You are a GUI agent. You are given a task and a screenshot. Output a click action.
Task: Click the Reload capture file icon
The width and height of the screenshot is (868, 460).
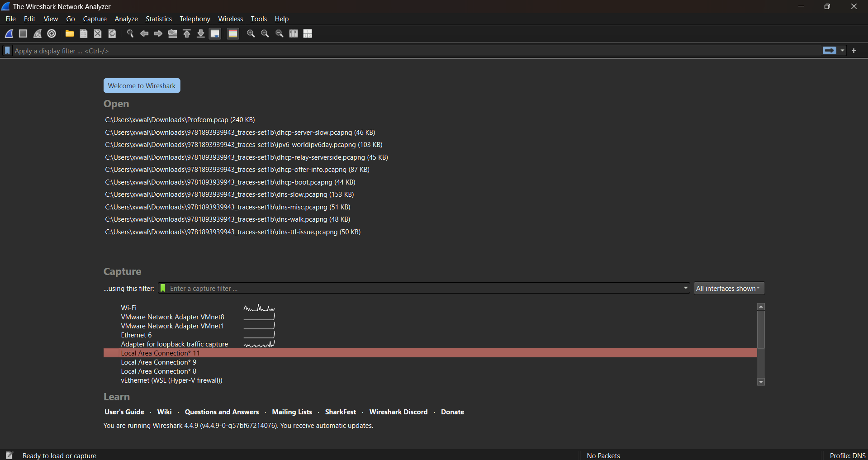[112, 34]
